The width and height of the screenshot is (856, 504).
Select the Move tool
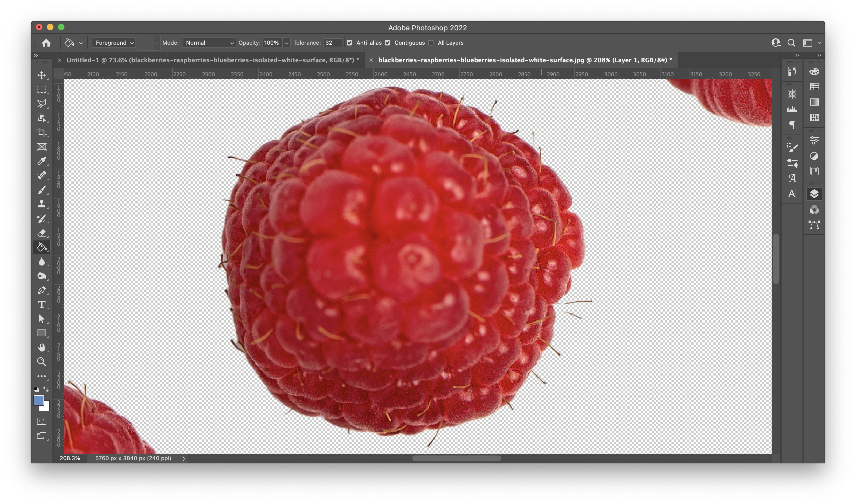[x=42, y=75]
